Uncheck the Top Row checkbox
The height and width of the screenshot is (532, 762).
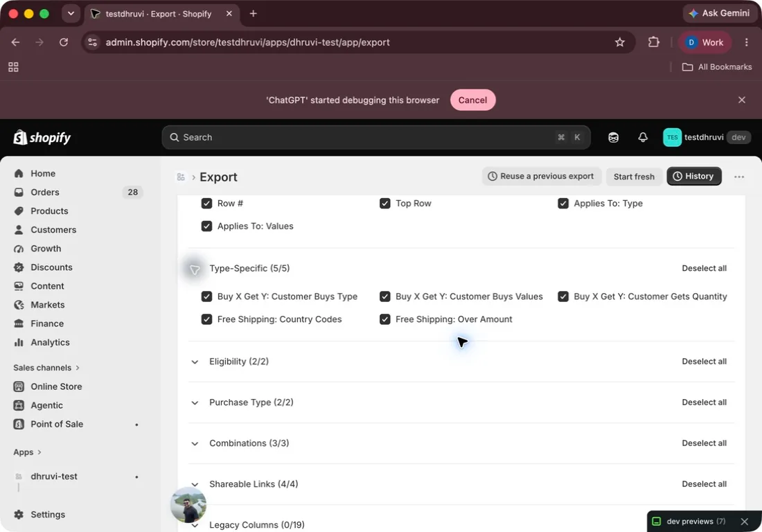(x=385, y=203)
